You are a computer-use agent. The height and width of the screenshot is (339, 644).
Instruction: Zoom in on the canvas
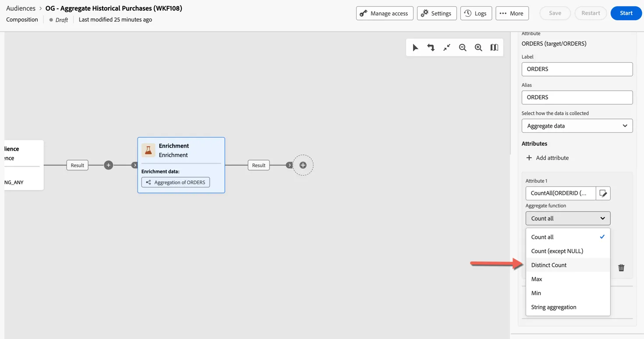(x=478, y=48)
